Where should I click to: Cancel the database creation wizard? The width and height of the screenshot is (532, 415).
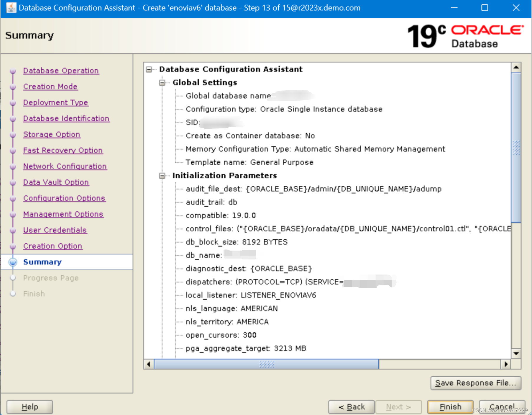tap(502, 407)
